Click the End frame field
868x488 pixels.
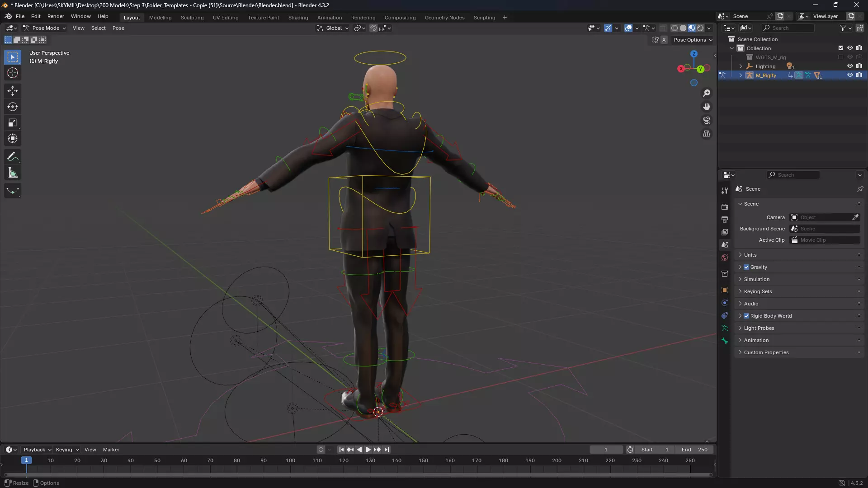[x=695, y=450]
